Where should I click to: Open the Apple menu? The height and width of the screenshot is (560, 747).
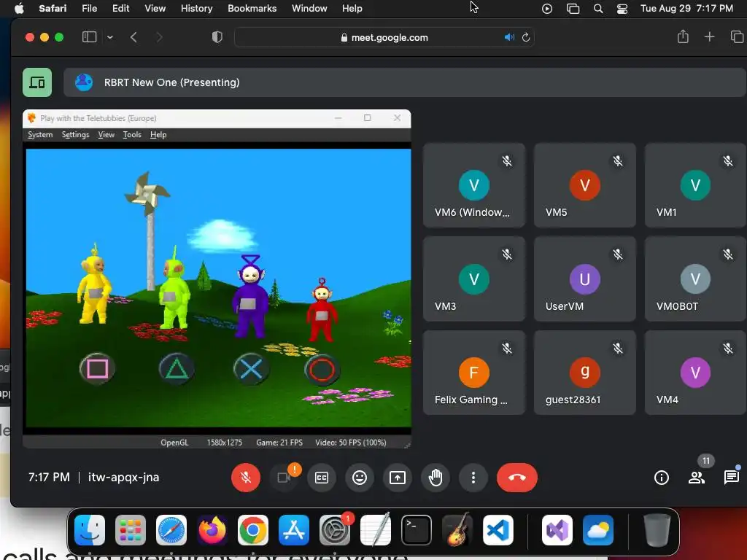(19, 9)
